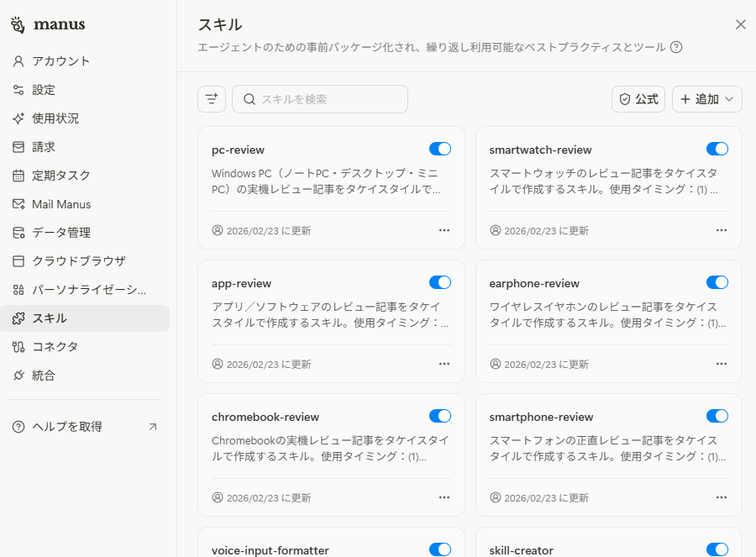This screenshot has width=756, height=557.
Task: Disable the pc-review skill toggle
Action: tap(440, 149)
